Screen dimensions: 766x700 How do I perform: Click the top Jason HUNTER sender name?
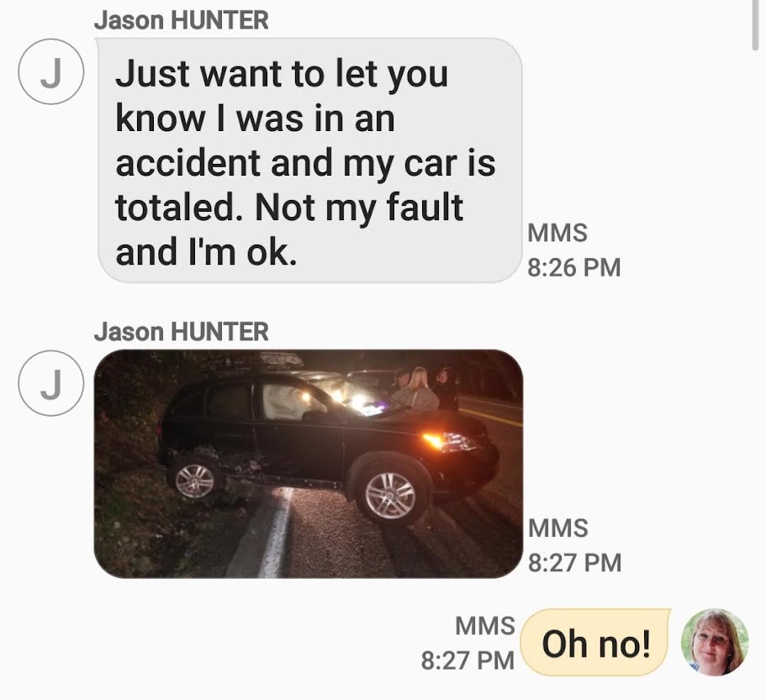point(182,20)
